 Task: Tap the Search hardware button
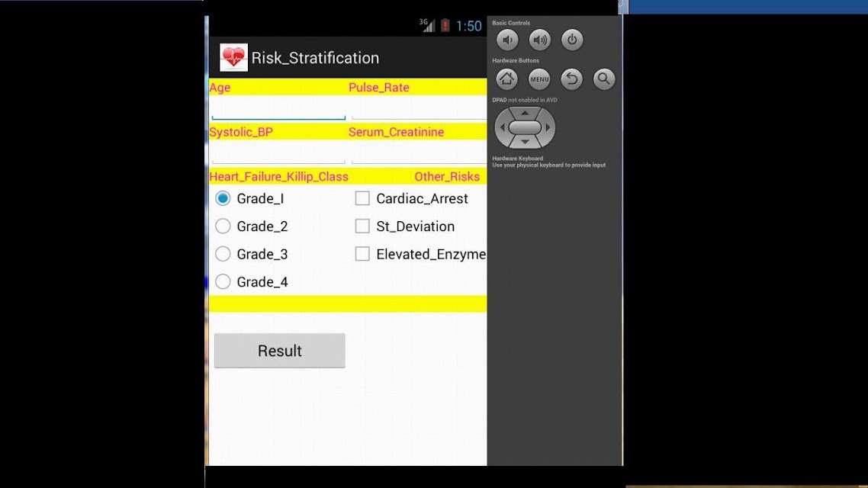tap(604, 79)
